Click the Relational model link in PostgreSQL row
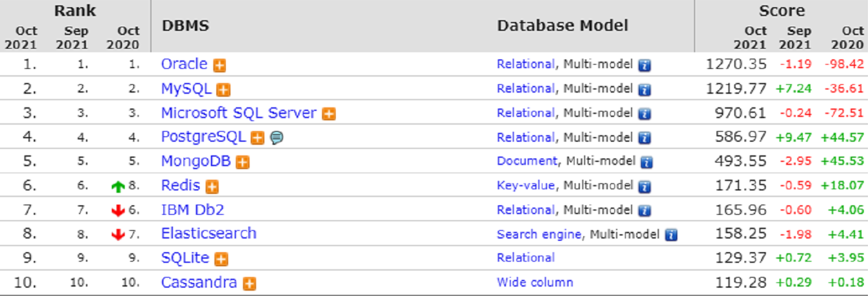 526,137
